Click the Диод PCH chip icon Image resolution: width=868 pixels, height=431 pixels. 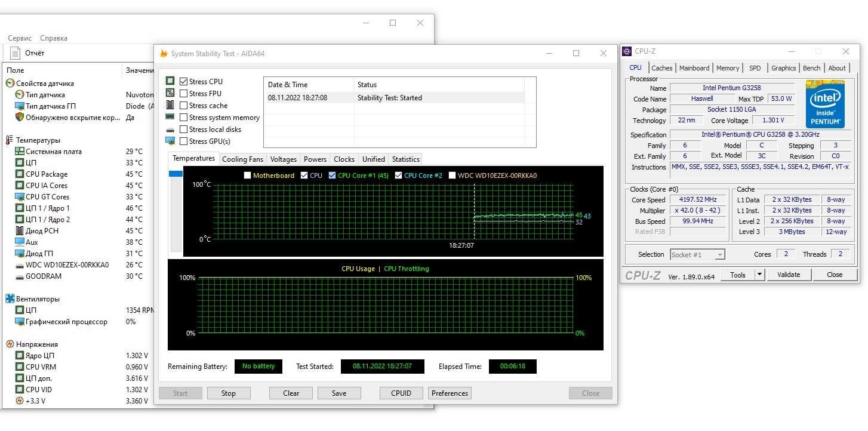[x=20, y=231]
